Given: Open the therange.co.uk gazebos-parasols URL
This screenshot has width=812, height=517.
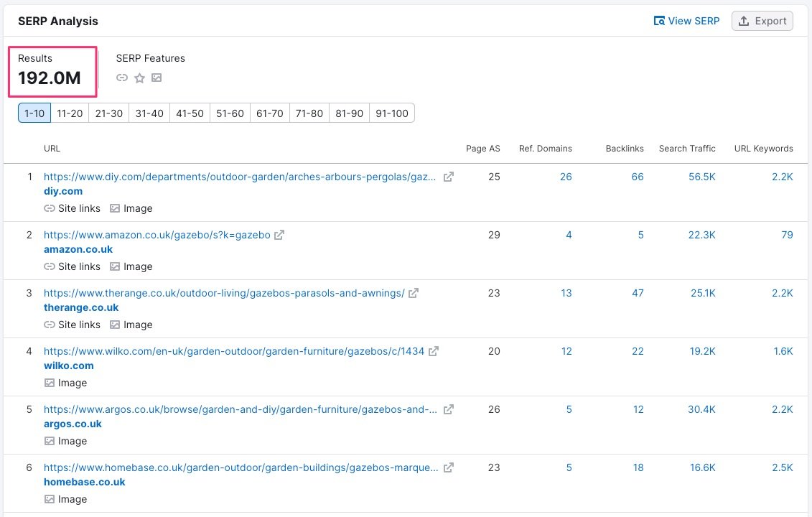Looking at the screenshot, I should pyautogui.click(x=224, y=293).
